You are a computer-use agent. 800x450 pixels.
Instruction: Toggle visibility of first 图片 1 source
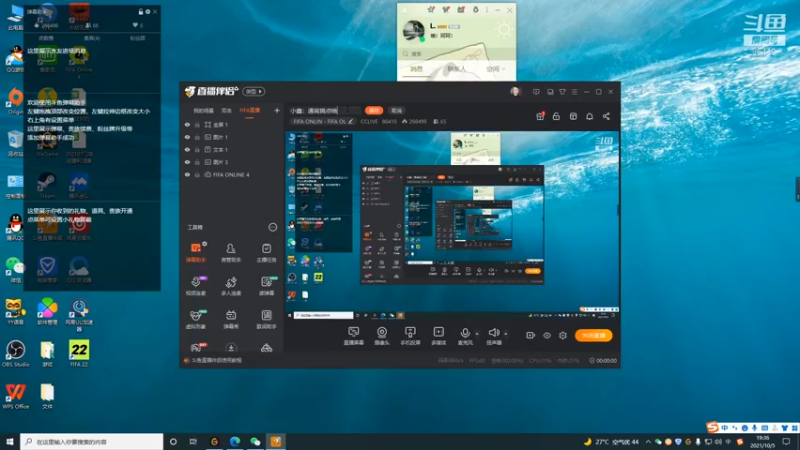[x=187, y=137]
